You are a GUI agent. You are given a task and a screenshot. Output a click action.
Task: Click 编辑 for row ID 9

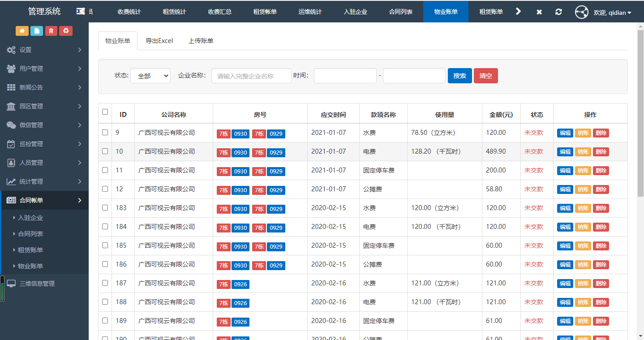pyautogui.click(x=565, y=133)
